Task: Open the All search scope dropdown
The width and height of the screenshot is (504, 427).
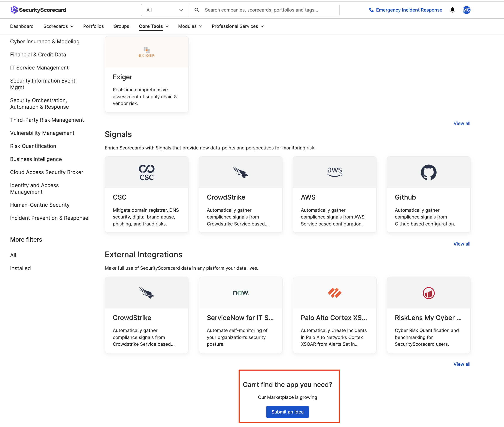Action: [165, 10]
